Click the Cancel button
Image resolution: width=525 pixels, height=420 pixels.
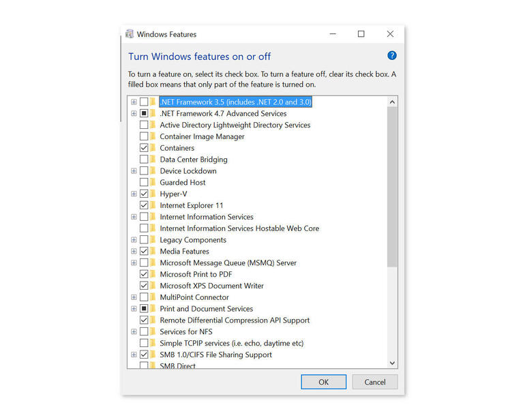[x=375, y=382]
